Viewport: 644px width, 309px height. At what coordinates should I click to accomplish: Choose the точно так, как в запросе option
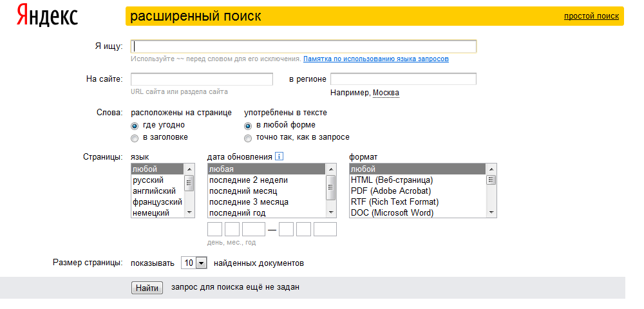248,138
